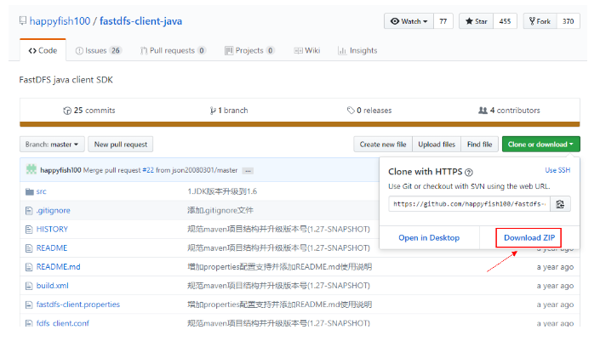The width and height of the screenshot is (600, 364).
Task: View the 77 watchers count
Action: coord(443,21)
